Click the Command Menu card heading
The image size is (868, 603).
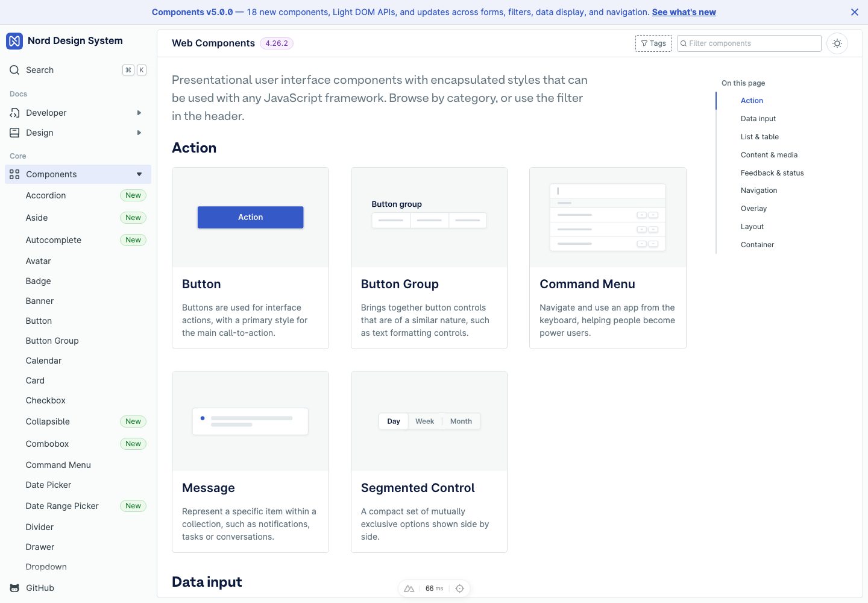pos(587,284)
